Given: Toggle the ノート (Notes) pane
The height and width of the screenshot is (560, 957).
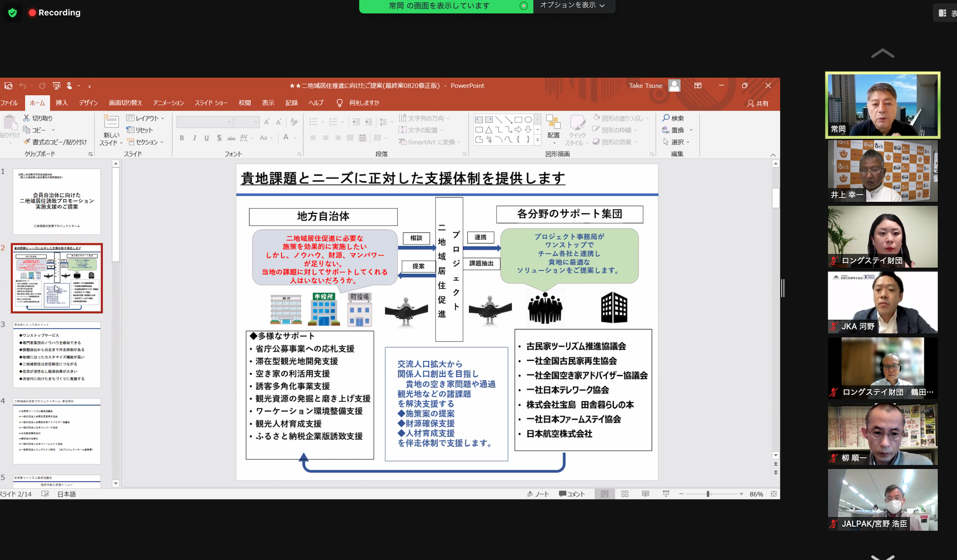Looking at the screenshot, I should [538, 494].
